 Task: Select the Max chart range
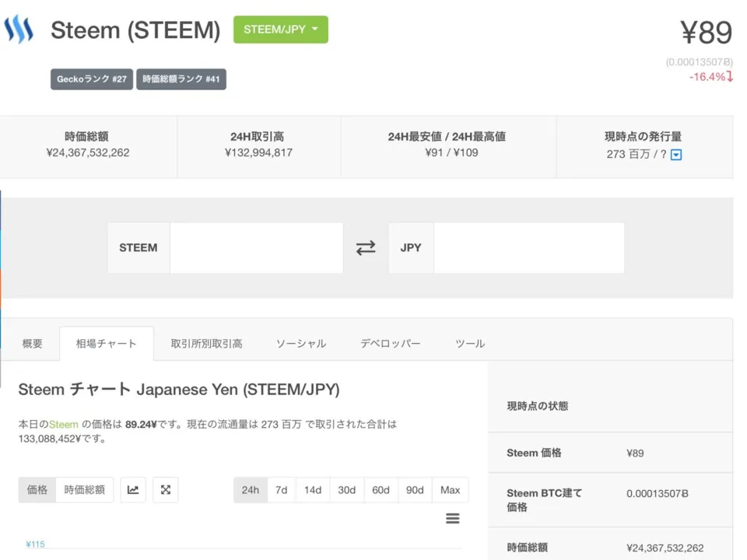(451, 490)
